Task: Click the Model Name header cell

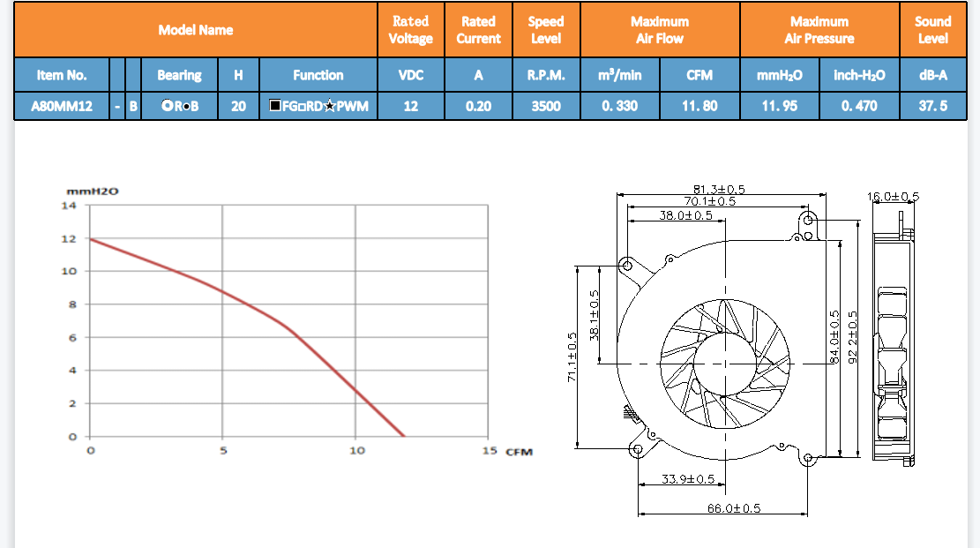Action: [196, 30]
